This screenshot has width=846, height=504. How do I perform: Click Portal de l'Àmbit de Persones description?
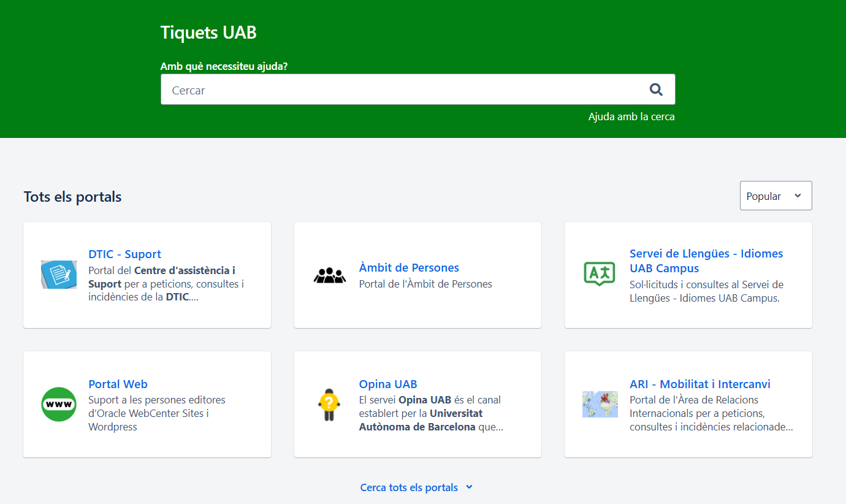(425, 284)
